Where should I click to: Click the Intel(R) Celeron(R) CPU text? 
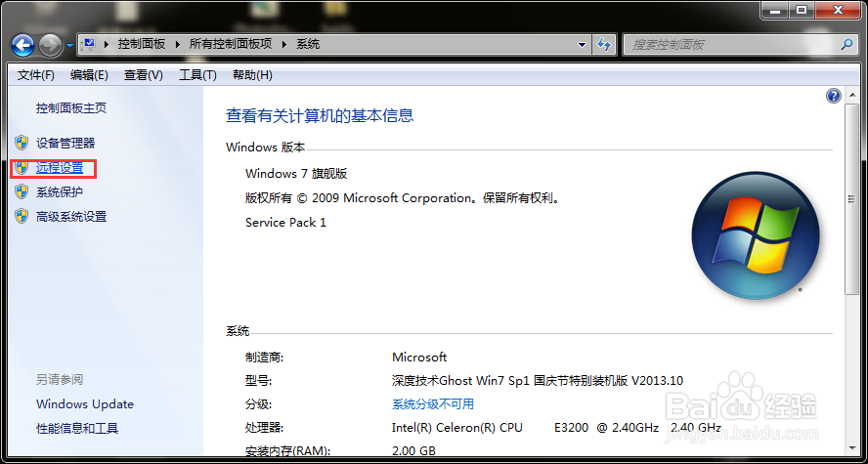(x=456, y=428)
